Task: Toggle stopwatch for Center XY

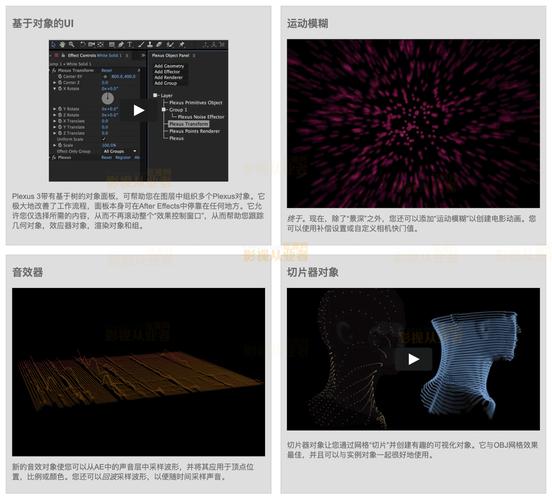Action: click(60, 76)
